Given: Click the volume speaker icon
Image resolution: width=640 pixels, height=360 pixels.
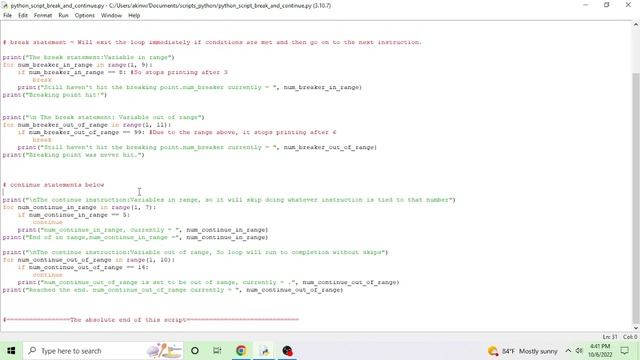Looking at the screenshot, I should point(579,351).
